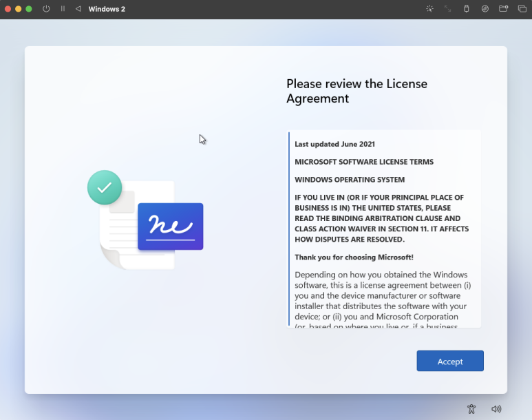Click the 'Last updated June 2021' line

point(334,144)
